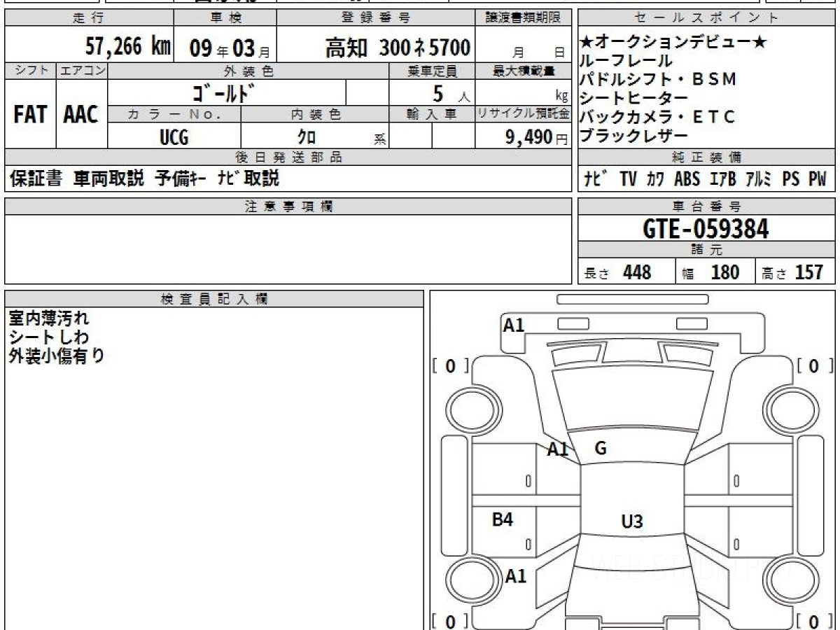The width and height of the screenshot is (840, 630).
Task: Click the 注意事項欄 section header
Action: tap(288, 206)
